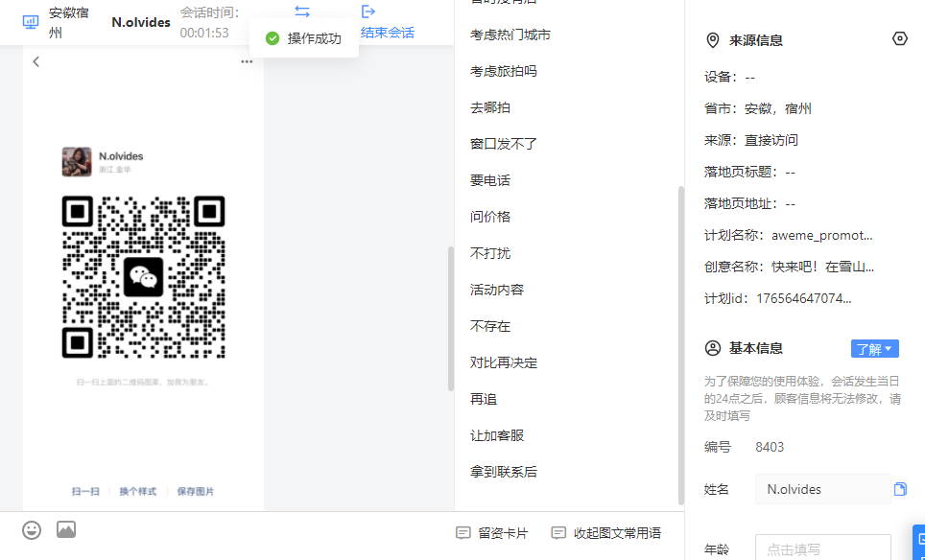Viewport: 925px width, 560px height.
Task: Click the chat area scrollbar
Action: (451, 319)
